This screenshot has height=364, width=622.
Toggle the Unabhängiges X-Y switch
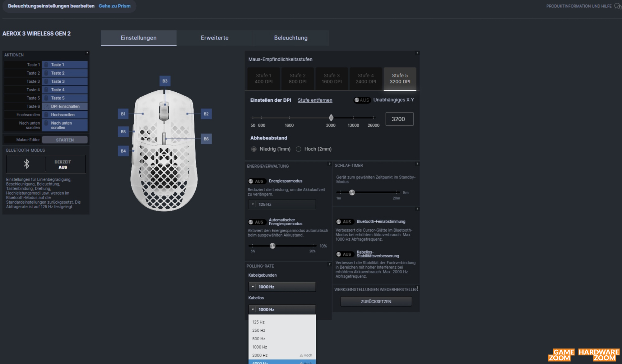362,100
